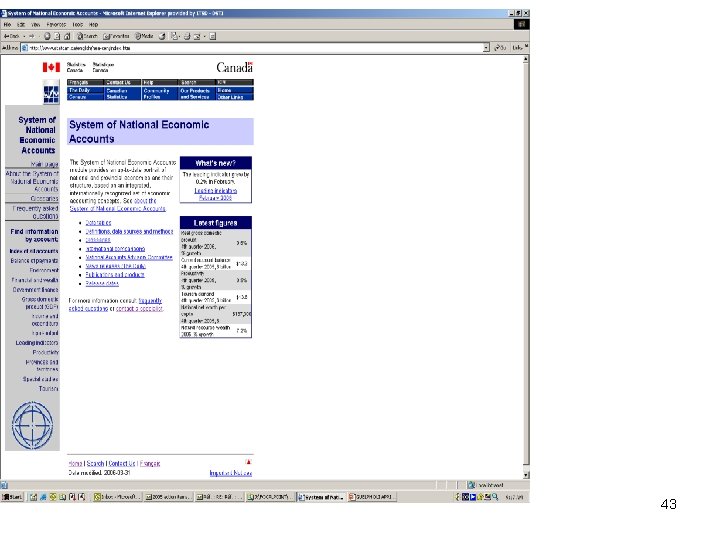Click Main page in the left sidebar
The height and width of the screenshot is (540, 720).
click(x=45, y=164)
